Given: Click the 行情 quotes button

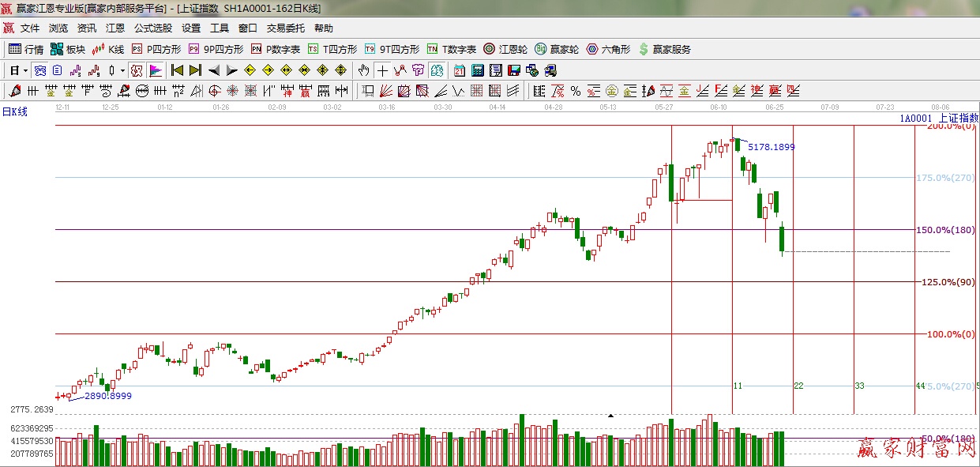Looking at the screenshot, I should point(26,49).
